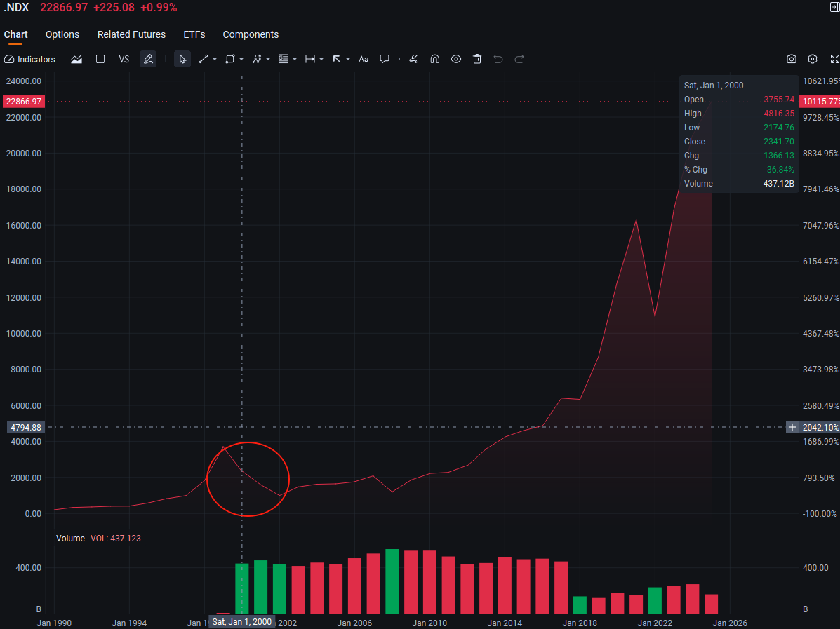
Task: Change chart type with the area chart icon
Action: (76, 60)
